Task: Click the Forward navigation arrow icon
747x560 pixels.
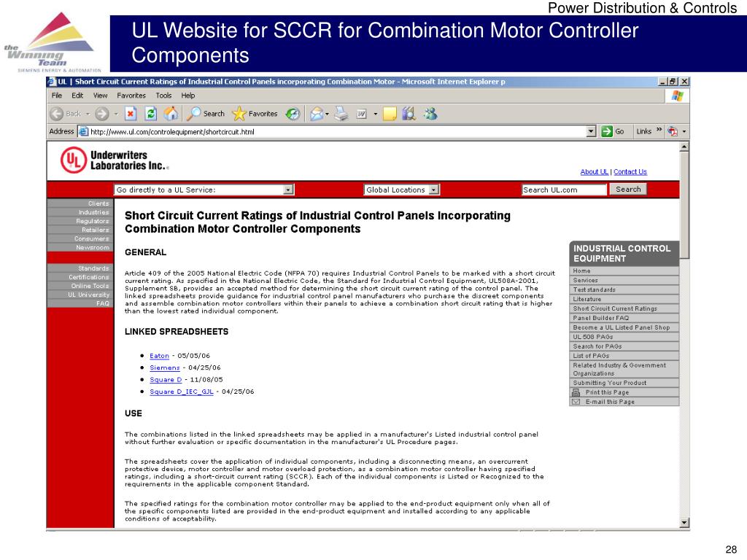Action: tap(102, 114)
